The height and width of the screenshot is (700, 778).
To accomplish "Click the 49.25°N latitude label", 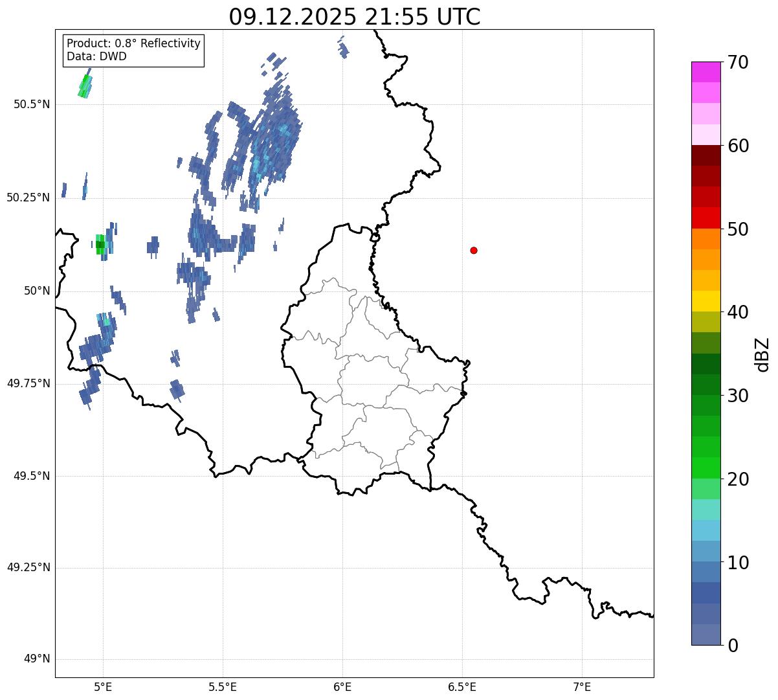I will [x=28, y=568].
